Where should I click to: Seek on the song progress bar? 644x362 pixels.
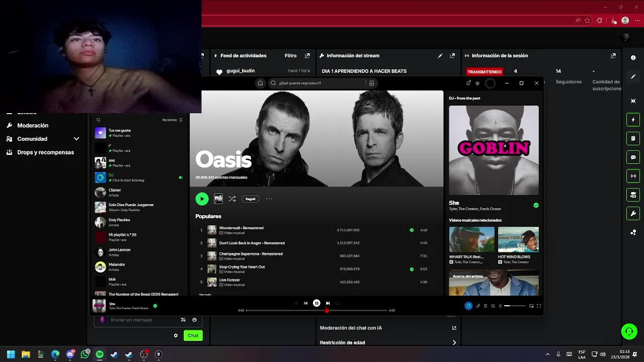click(316, 310)
